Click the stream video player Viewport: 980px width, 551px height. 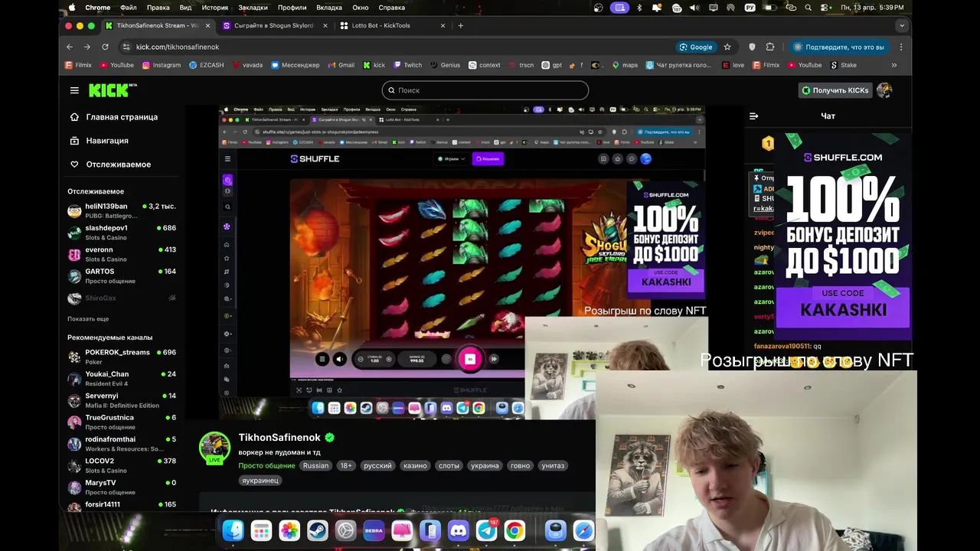pyautogui.click(x=462, y=262)
